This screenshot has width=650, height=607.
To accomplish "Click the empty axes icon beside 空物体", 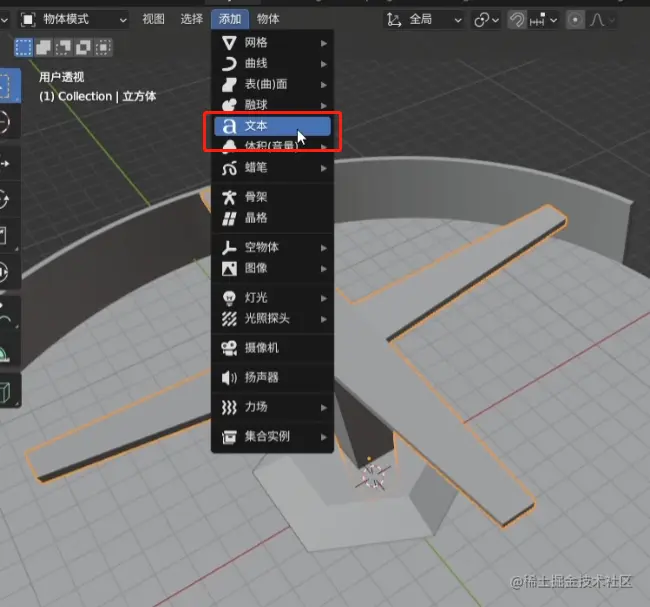I will click(x=229, y=248).
